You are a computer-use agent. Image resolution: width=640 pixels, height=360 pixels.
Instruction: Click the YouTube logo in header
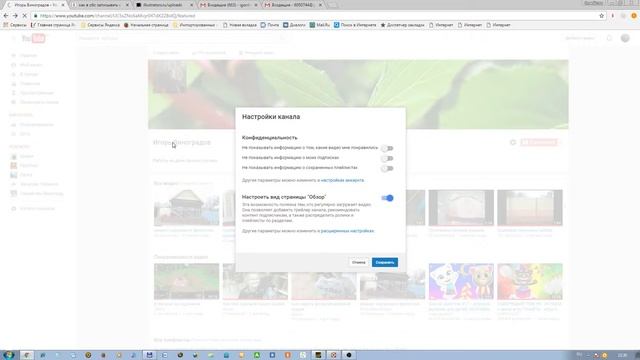(x=33, y=38)
